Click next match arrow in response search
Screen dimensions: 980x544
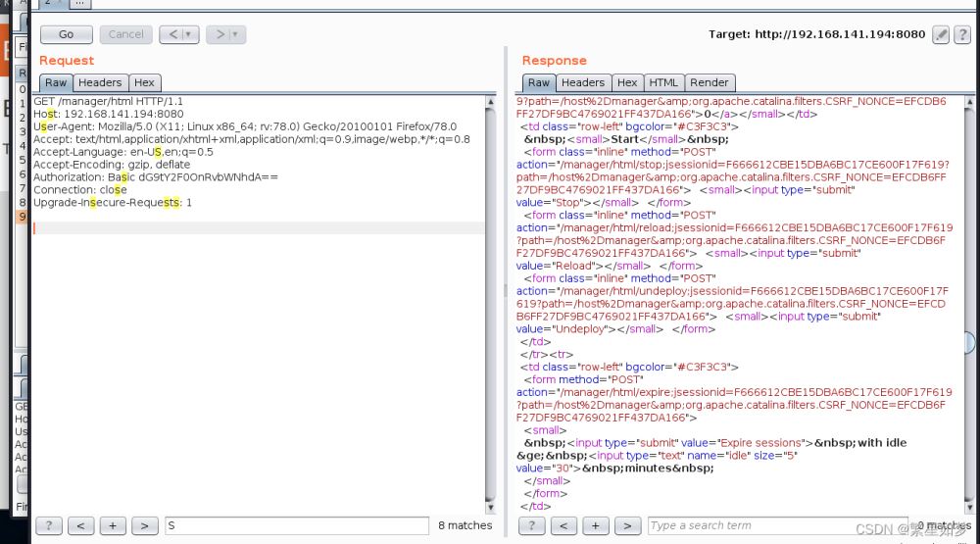(628, 526)
